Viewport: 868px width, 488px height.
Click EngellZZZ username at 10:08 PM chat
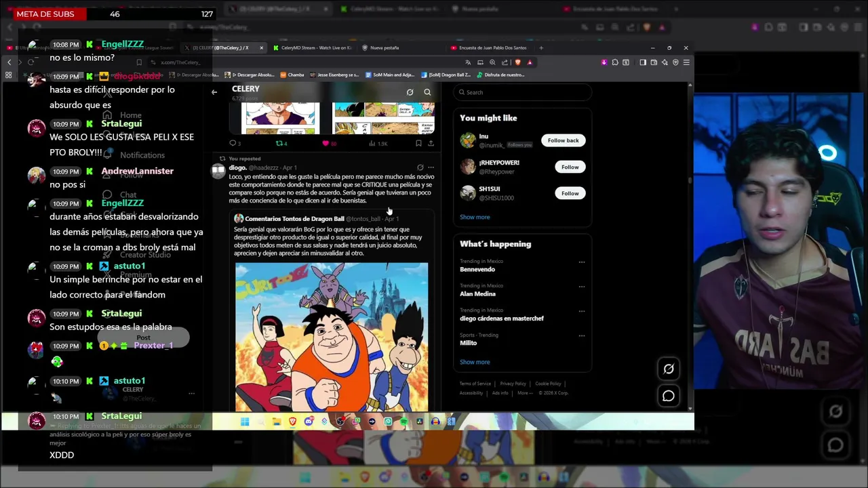[123, 44]
